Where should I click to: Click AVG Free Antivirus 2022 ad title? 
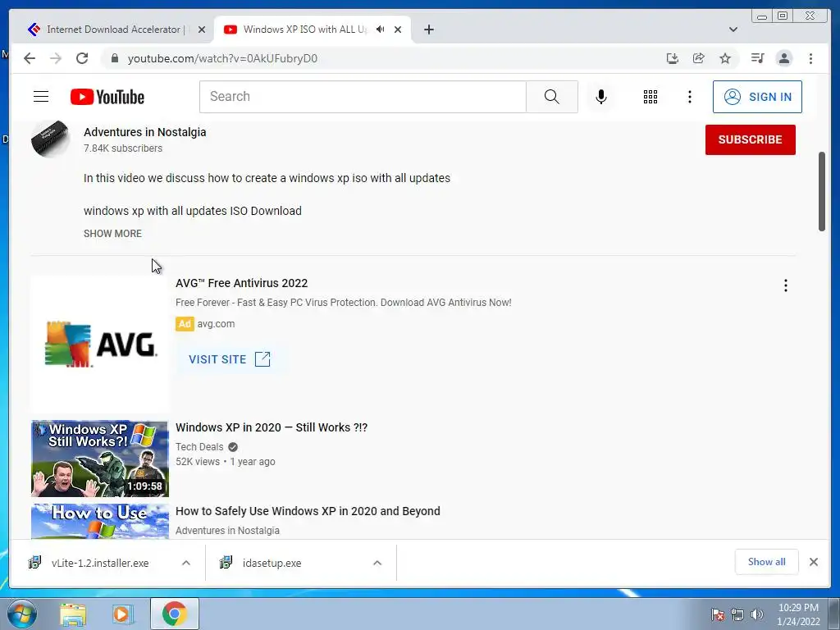(x=242, y=283)
